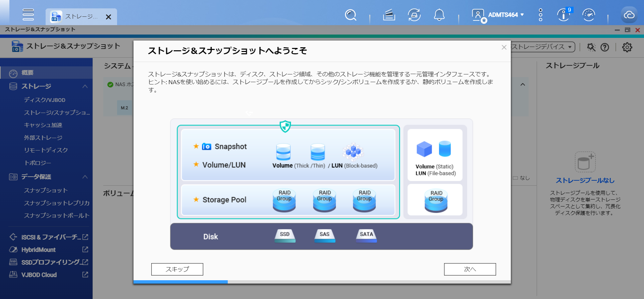The height and width of the screenshot is (299, 644).
Task: Open ストレージ/スナップショット sidebar item
Action: 57,113
